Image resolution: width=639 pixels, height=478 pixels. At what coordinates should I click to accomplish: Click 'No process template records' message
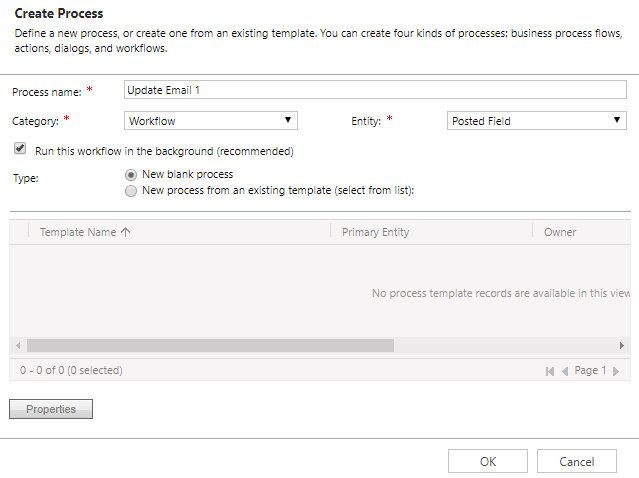[501, 293]
